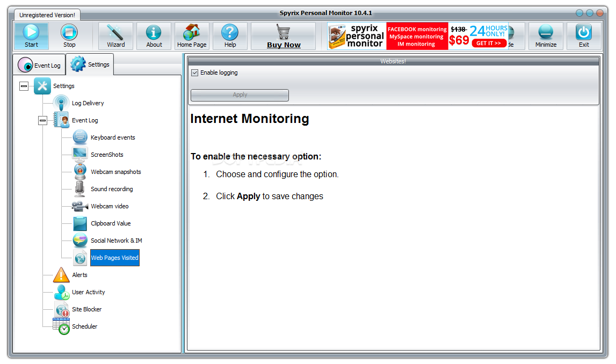Click the red close button in title bar
616x364 pixels.
[x=600, y=13]
